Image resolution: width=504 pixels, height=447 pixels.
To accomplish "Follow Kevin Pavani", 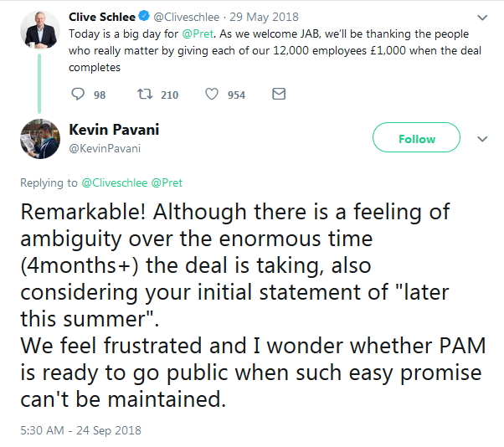I will pyautogui.click(x=416, y=139).
